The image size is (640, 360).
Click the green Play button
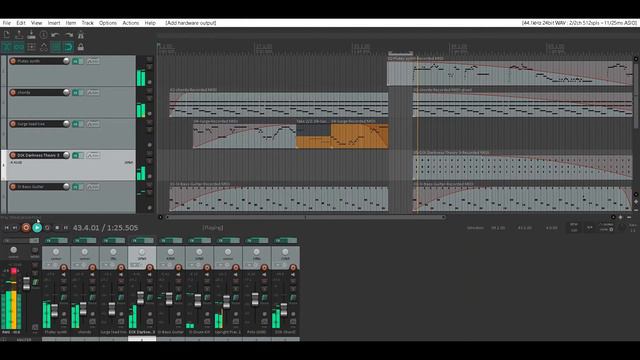point(37,228)
